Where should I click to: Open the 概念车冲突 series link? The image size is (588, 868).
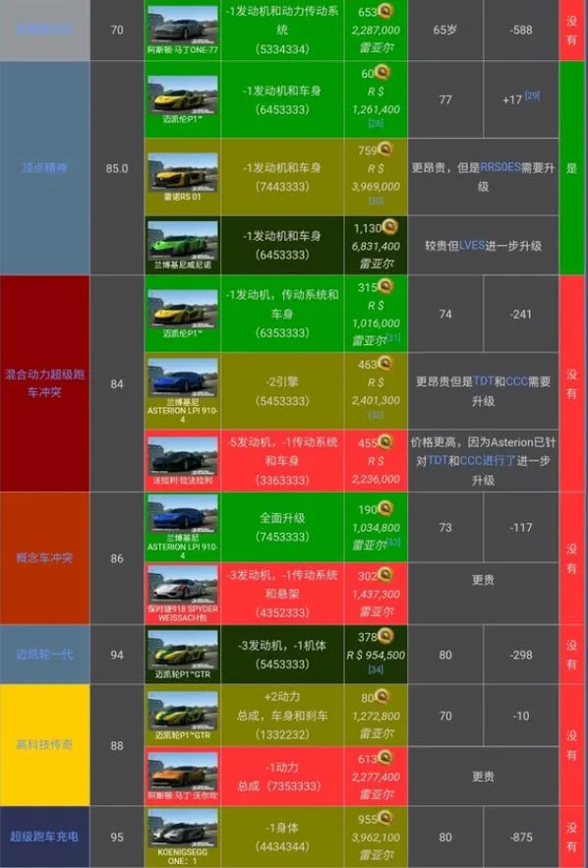pyautogui.click(x=44, y=558)
